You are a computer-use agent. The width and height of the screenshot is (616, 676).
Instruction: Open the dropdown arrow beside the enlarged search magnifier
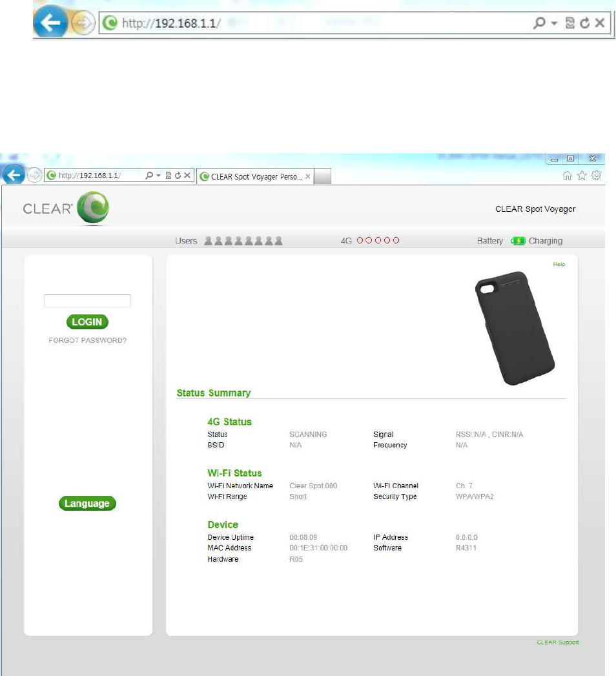[x=555, y=23]
